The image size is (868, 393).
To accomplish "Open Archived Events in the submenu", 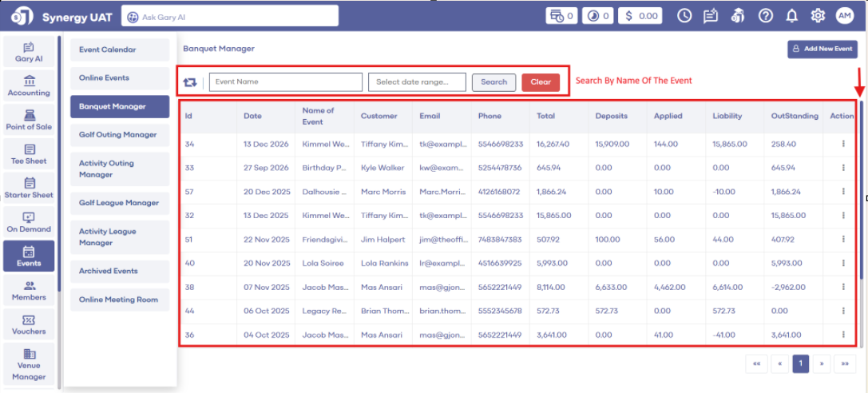I will [x=119, y=272].
